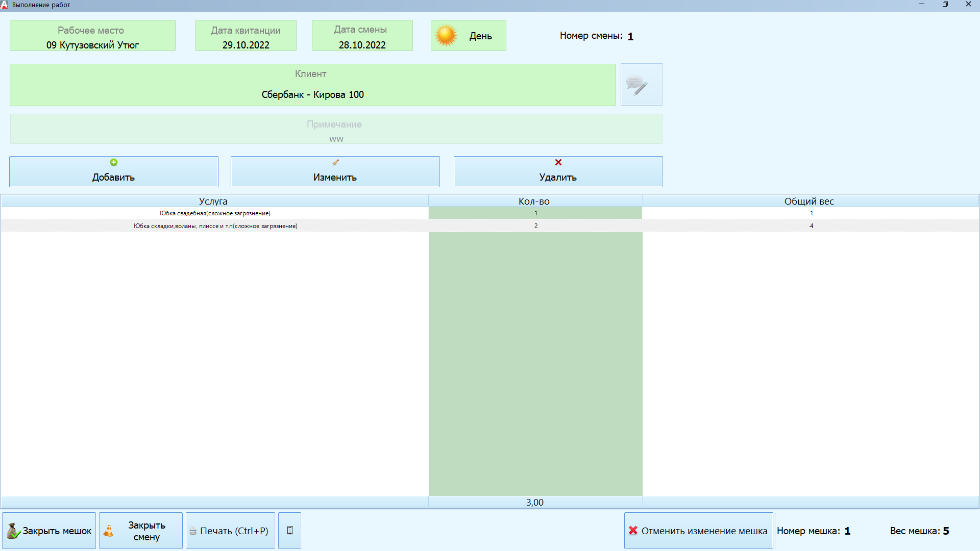This screenshot has width=980, height=551.
Task: Click the Услуга column header
Action: coord(214,201)
